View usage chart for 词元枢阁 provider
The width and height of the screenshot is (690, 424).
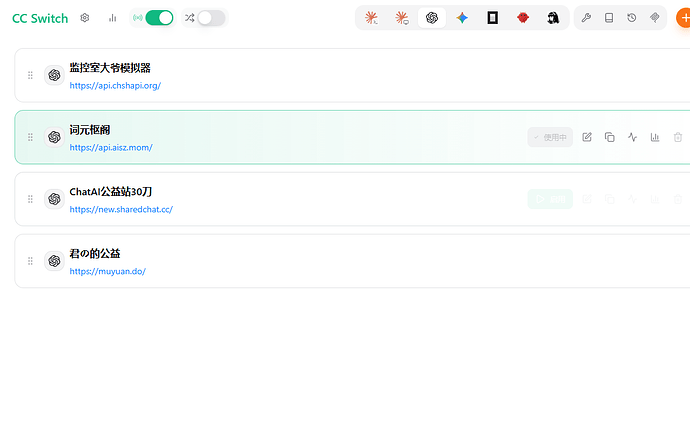coord(655,137)
